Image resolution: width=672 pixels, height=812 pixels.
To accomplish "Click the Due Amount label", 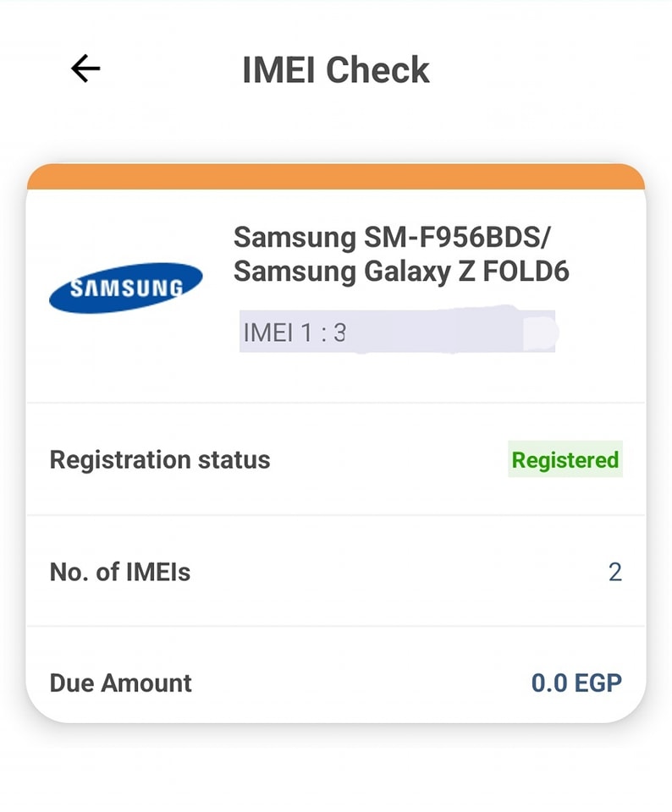I will (121, 683).
